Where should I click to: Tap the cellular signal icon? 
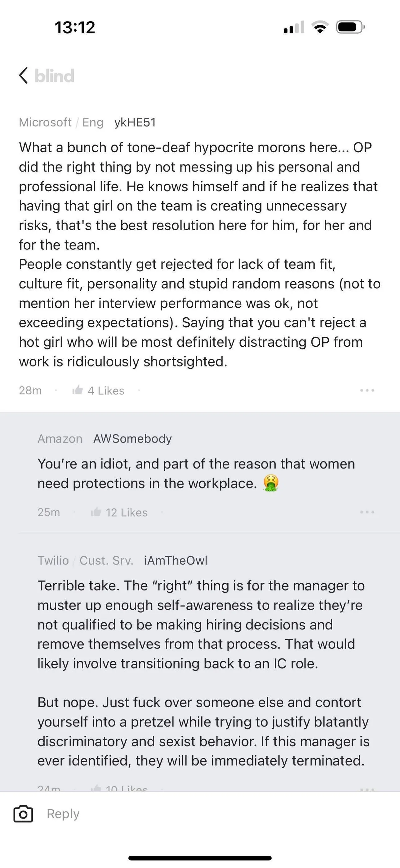[x=294, y=27]
